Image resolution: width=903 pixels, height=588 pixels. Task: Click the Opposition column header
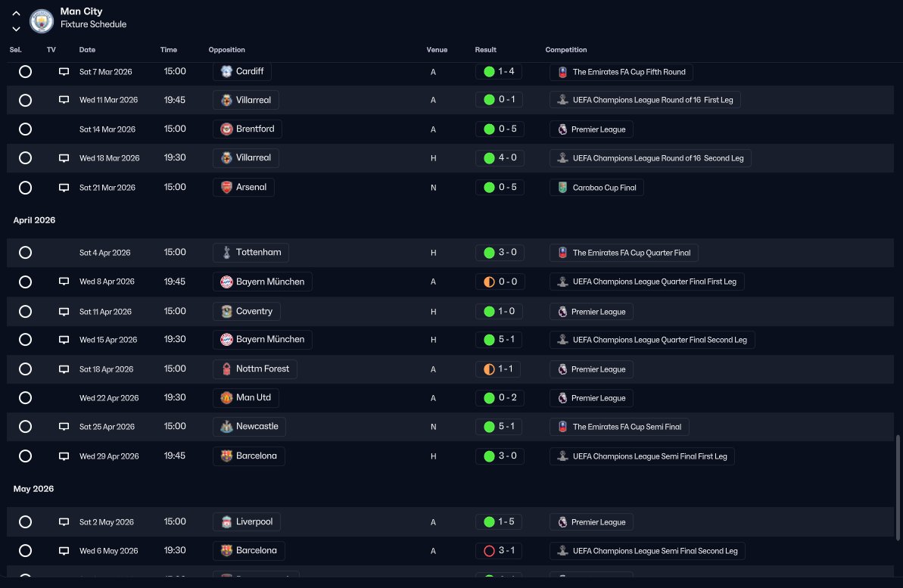click(227, 49)
